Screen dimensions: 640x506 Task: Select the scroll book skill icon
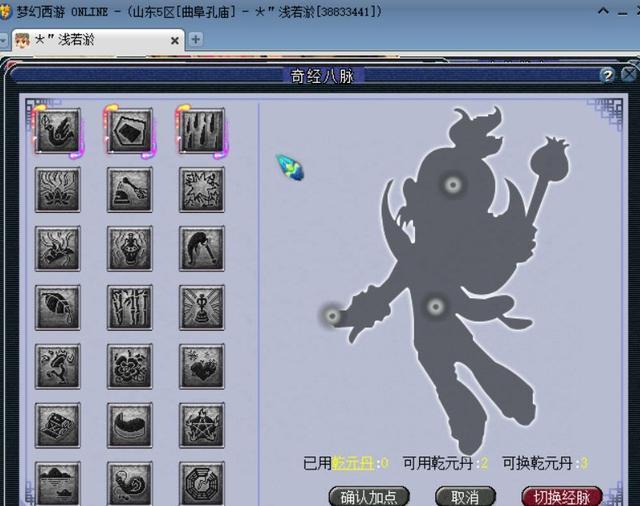tap(58, 425)
